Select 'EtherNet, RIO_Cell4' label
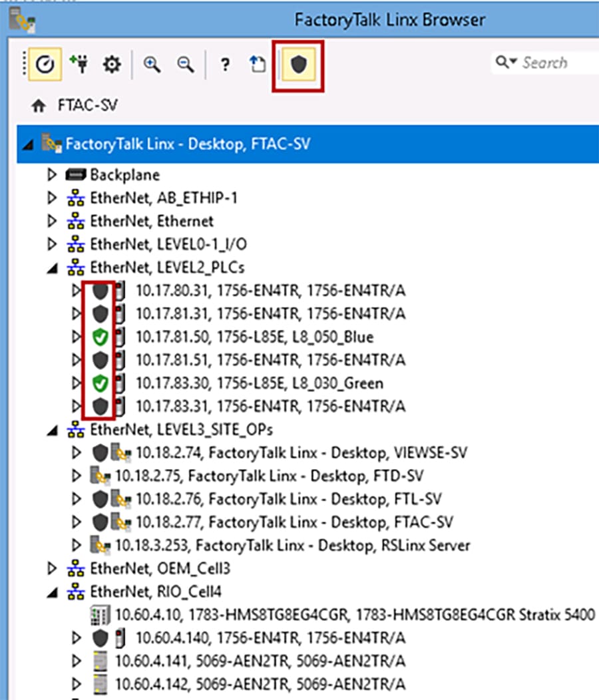The height and width of the screenshot is (700, 599). (156, 592)
